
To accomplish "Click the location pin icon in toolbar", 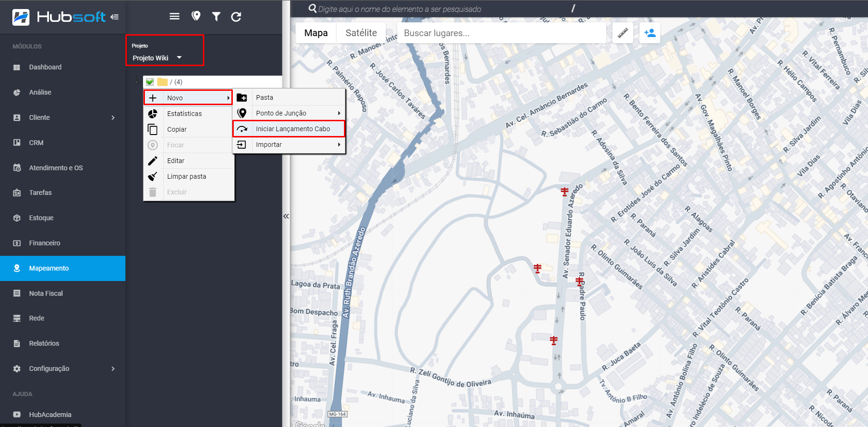I will coord(196,17).
